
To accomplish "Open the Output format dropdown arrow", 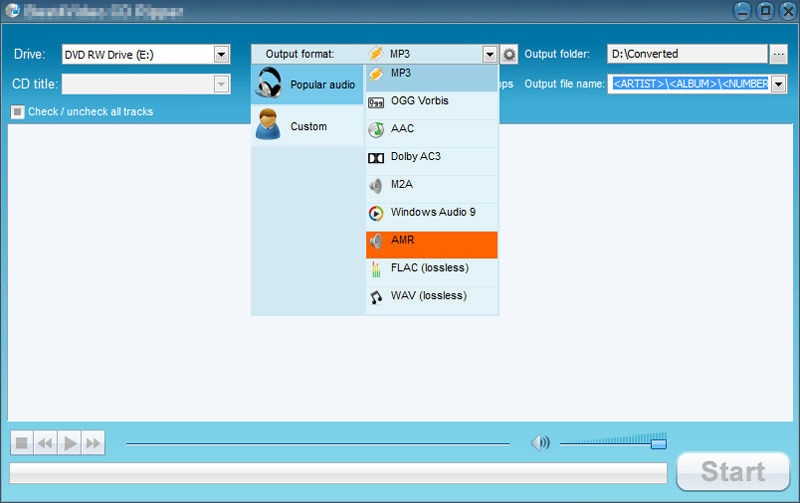I will click(489, 54).
